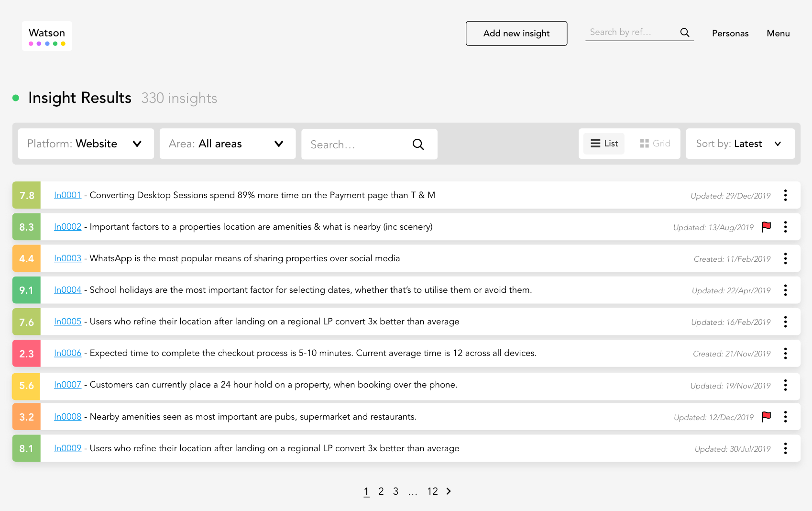Click 'Created: 11/Feb/2019' date
This screenshot has width=812, height=511.
click(732, 259)
